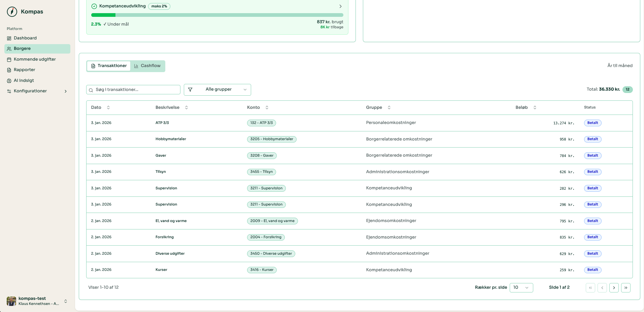This screenshot has height=312, width=644.
Task: Switch to the Cashflow tab
Action: click(147, 66)
